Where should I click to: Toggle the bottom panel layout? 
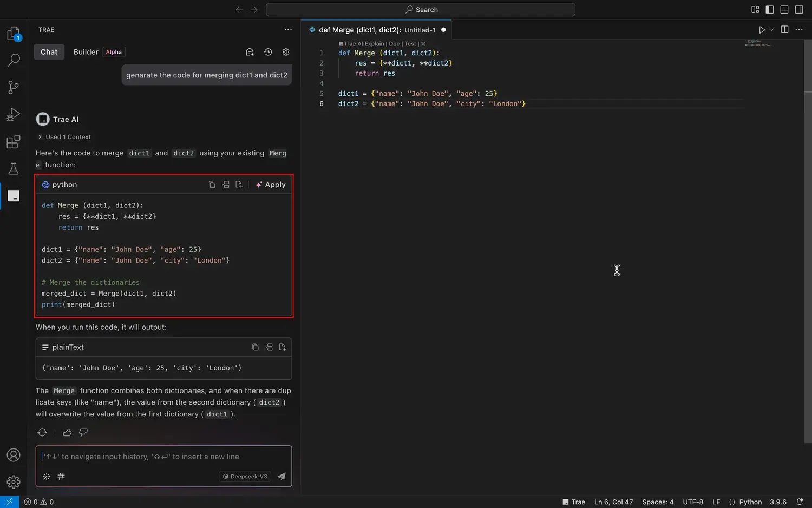784,10
